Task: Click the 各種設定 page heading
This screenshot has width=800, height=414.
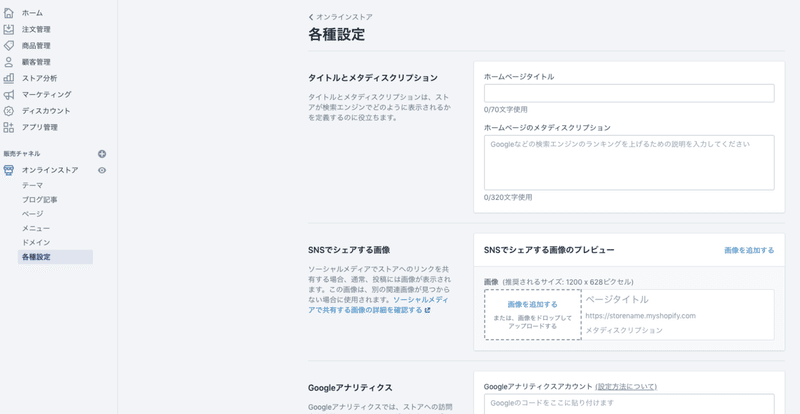Action: point(337,34)
